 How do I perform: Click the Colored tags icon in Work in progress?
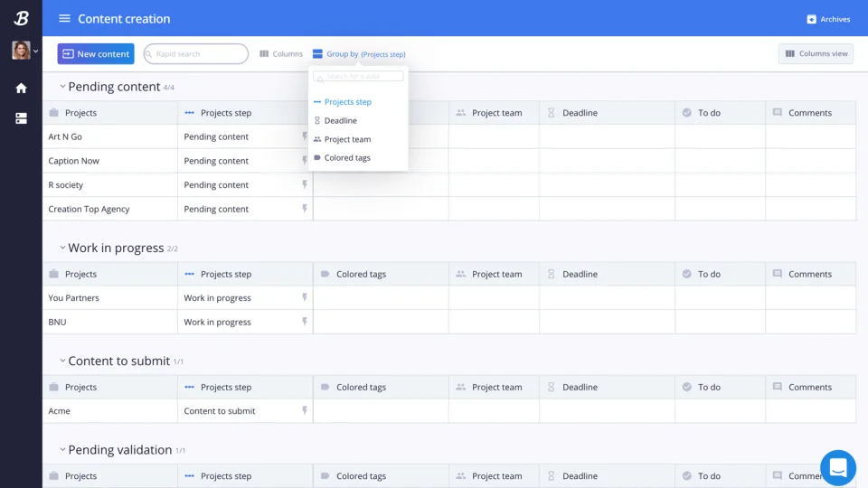tap(325, 274)
